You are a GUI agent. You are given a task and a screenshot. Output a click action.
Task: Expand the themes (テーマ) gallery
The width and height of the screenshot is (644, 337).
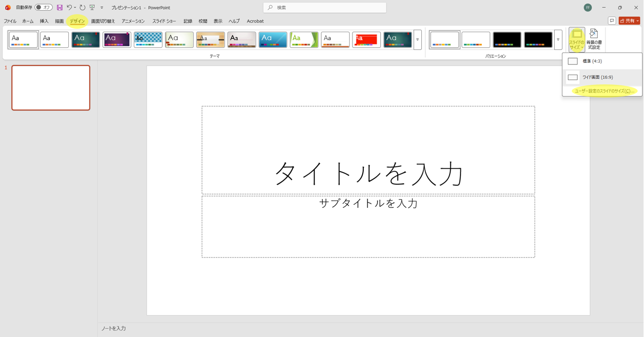click(417, 40)
